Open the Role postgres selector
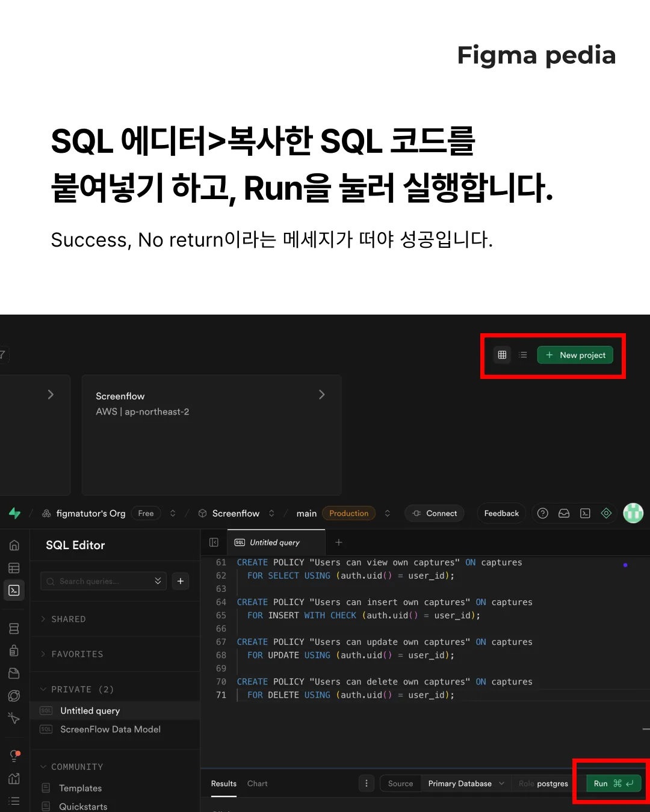The image size is (650, 812). coord(543,784)
